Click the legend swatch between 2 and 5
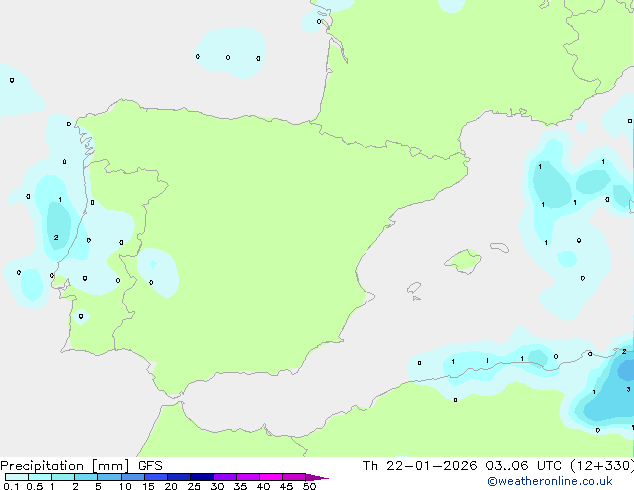The width and height of the screenshot is (634, 490). tap(86, 478)
